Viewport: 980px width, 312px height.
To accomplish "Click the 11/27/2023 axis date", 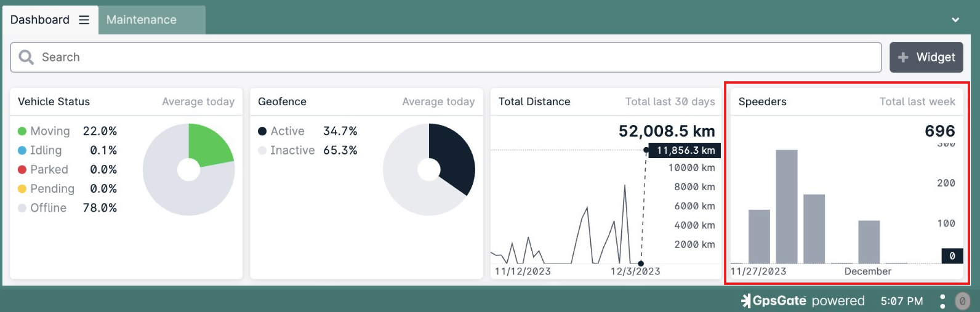I will point(758,271).
